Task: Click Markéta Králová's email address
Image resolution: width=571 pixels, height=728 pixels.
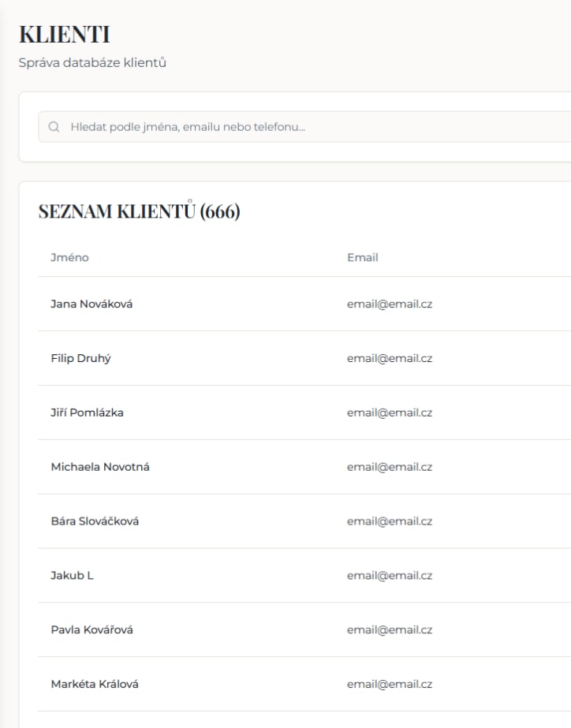Action: click(x=390, y=685)
